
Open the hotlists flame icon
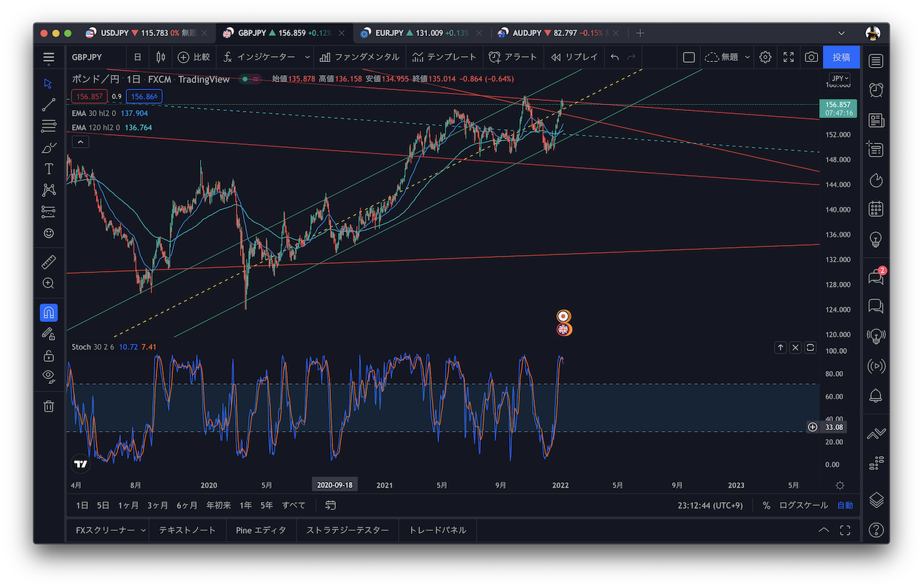(x=876, y=179)
